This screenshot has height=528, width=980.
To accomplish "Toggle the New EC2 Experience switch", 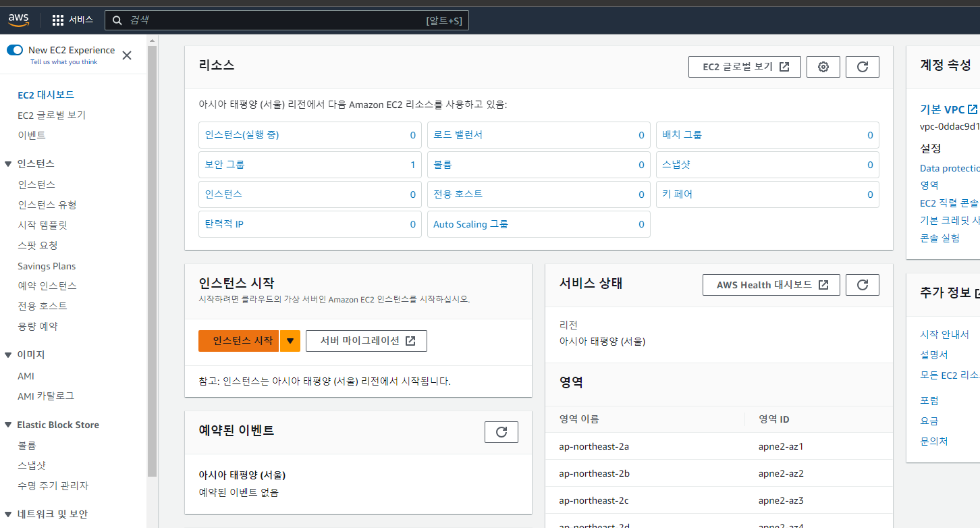I will pos(15,50).
